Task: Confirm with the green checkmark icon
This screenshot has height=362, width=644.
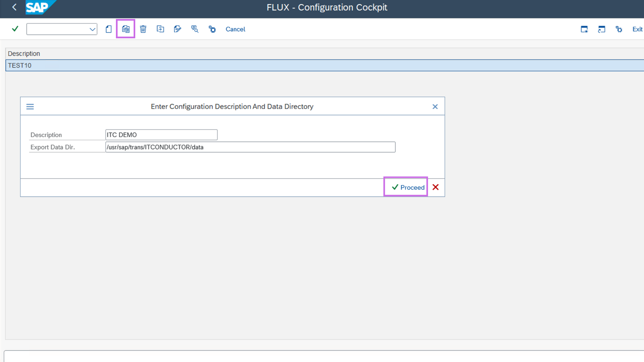Action: click(14, 29)
